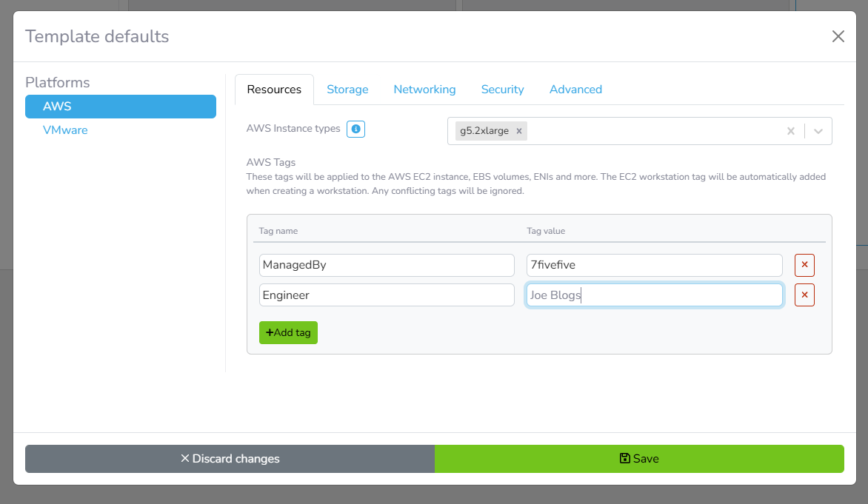Delete the Engineer tag row
Image resolution: width=868 pixels, height=504 pixels.
804,295
